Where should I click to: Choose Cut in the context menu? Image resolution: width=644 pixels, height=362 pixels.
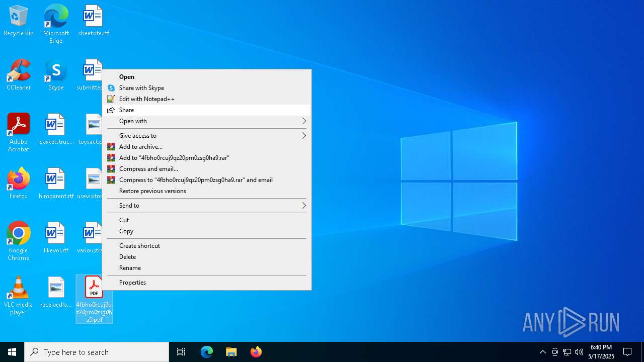(x=207, y=220)
